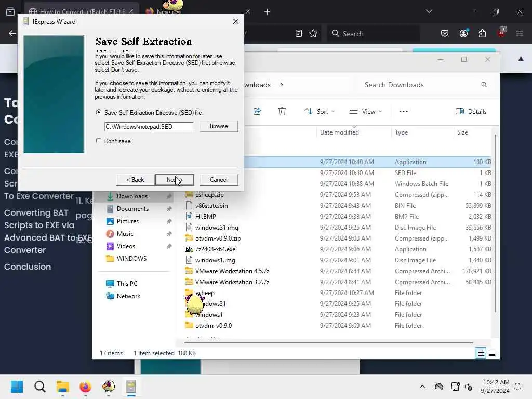This screenshot has width=532, height=399.
Task: Click Next button in IExpress Wizard
Action: point(175,179)
